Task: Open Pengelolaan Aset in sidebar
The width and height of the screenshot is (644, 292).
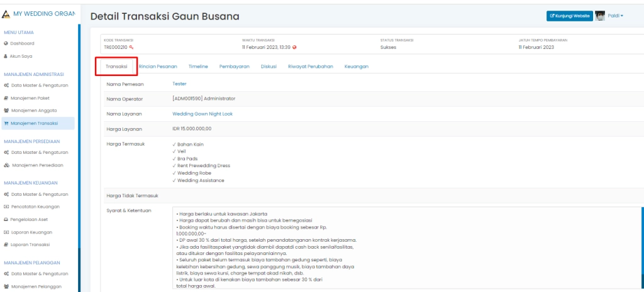Action: click(38, 219)
